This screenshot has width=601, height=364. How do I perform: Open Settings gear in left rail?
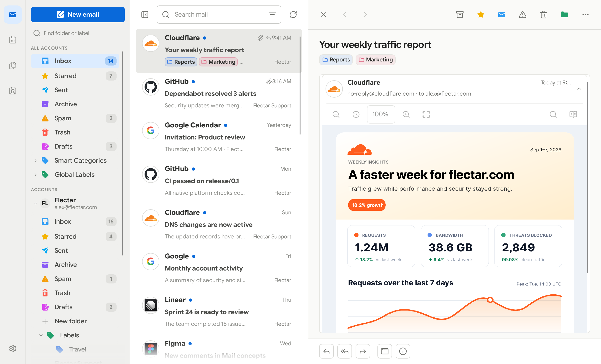pos(13,348)
